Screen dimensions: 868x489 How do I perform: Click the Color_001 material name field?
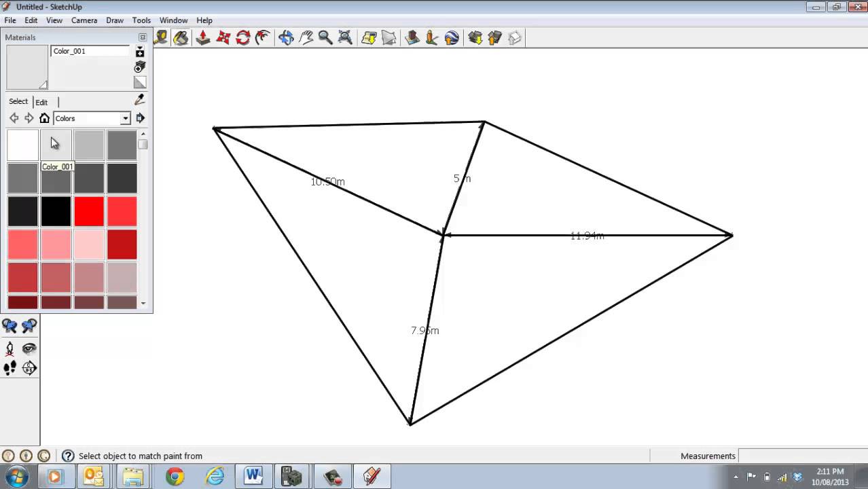coord(90,51)
